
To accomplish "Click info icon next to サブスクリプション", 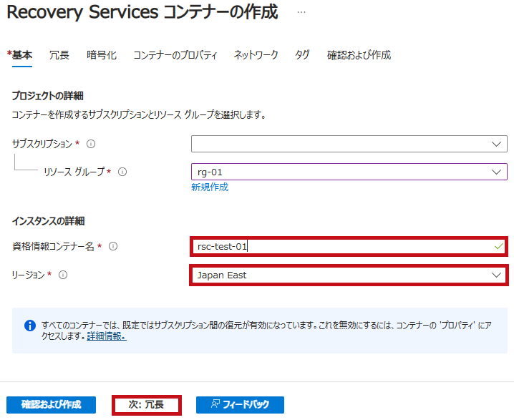I will [x=91, y=144].
